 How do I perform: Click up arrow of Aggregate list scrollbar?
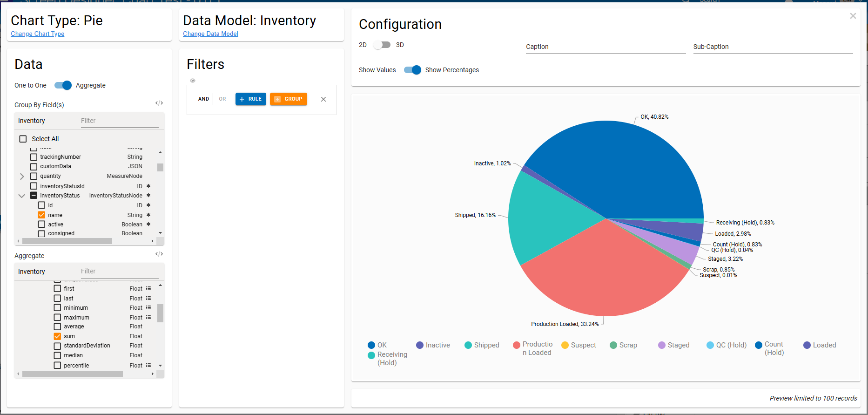(160, 285)
